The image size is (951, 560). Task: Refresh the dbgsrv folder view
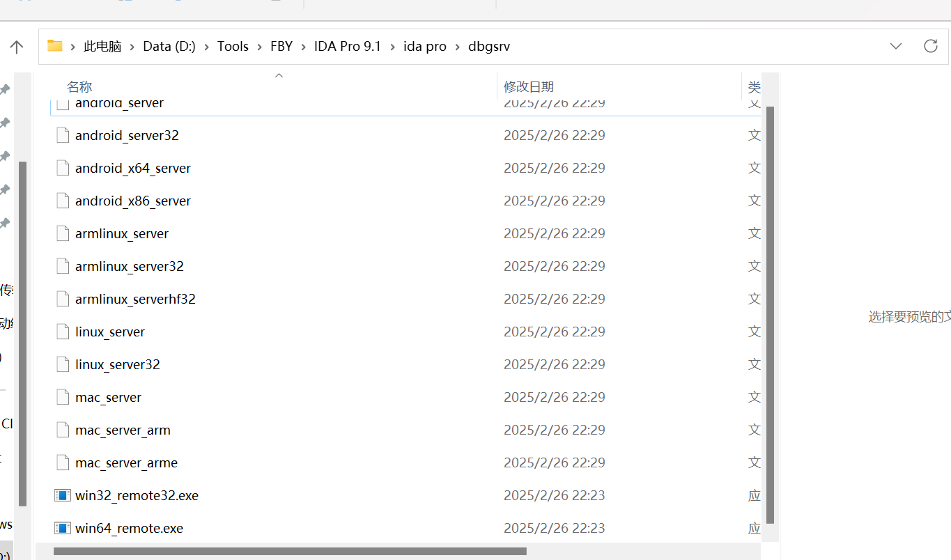click(x=930, y=46)
